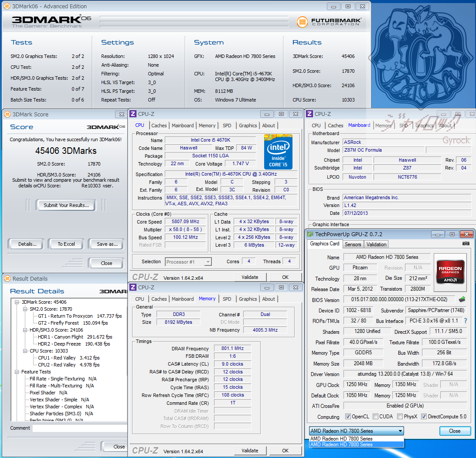This screenshot has width=476, height=458.
Task: Click the Comment input field
Action: 80,428
